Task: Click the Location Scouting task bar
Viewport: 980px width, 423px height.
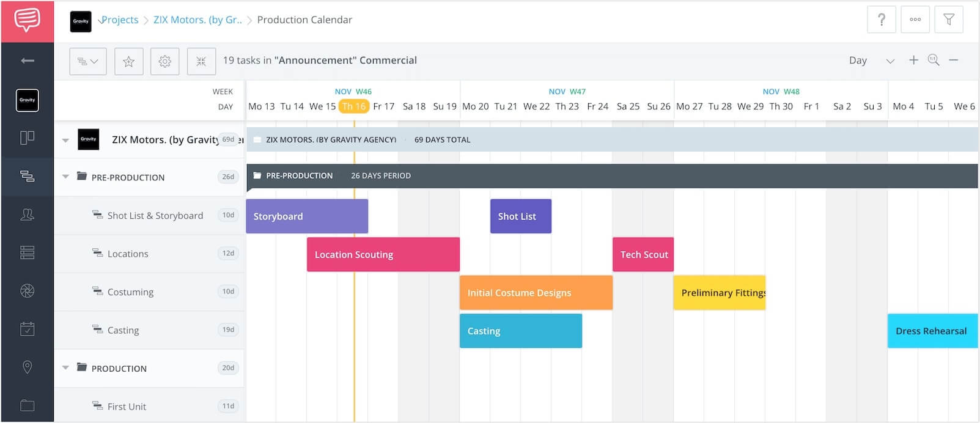Action: point(383,254)
